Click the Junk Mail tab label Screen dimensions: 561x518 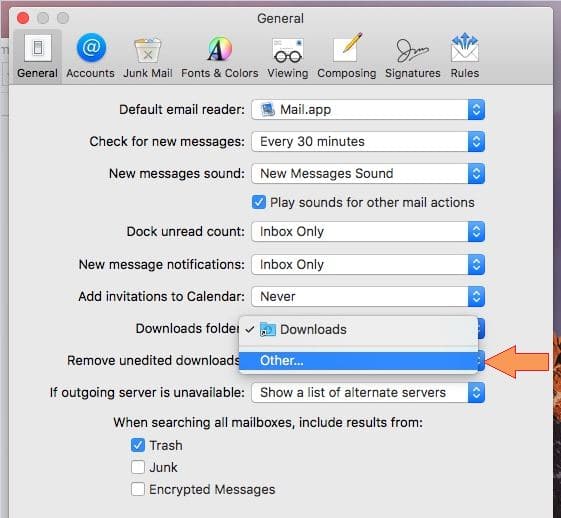[x=148, y=73]
